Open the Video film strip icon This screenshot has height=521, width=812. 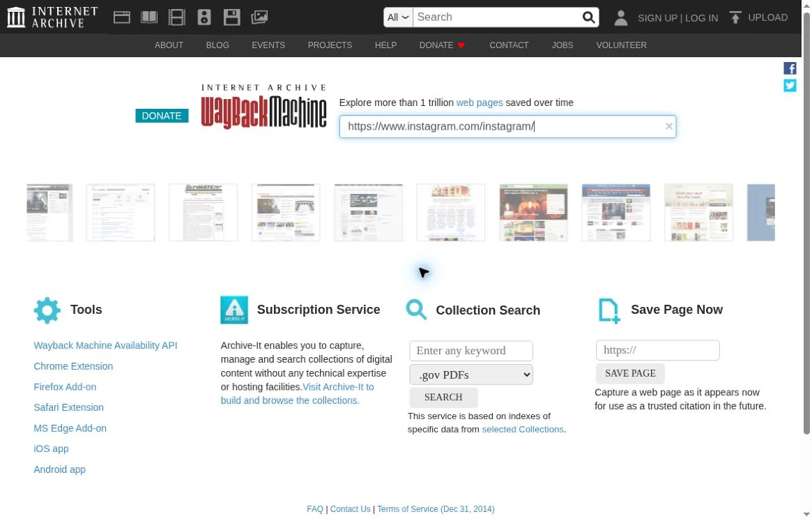176,17
